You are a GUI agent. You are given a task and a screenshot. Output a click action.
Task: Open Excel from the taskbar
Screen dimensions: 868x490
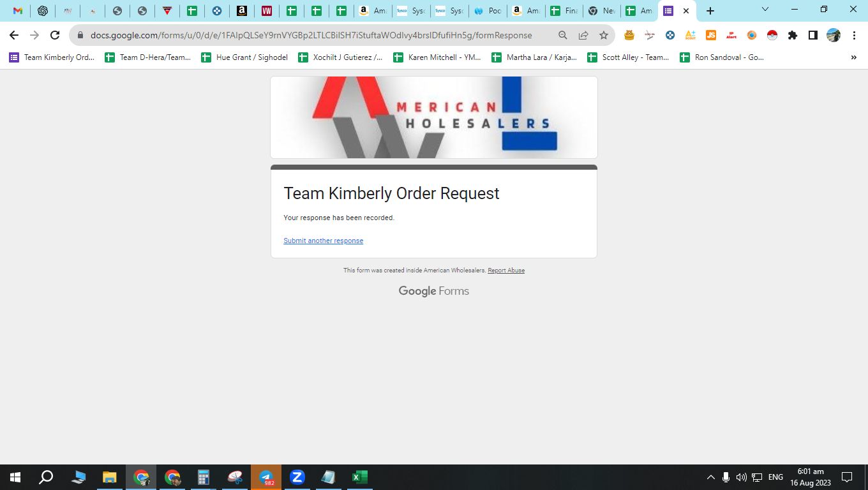(x=360, y=477)
